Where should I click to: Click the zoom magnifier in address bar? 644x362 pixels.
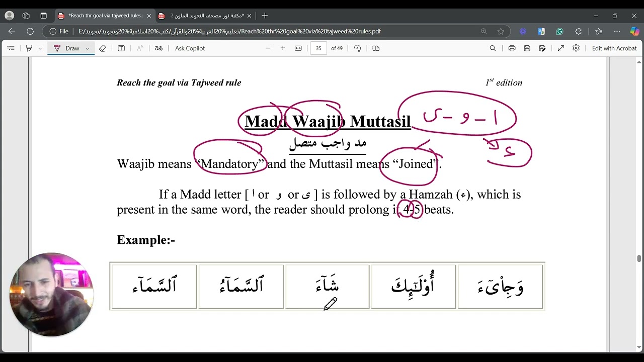pos(484,31)
